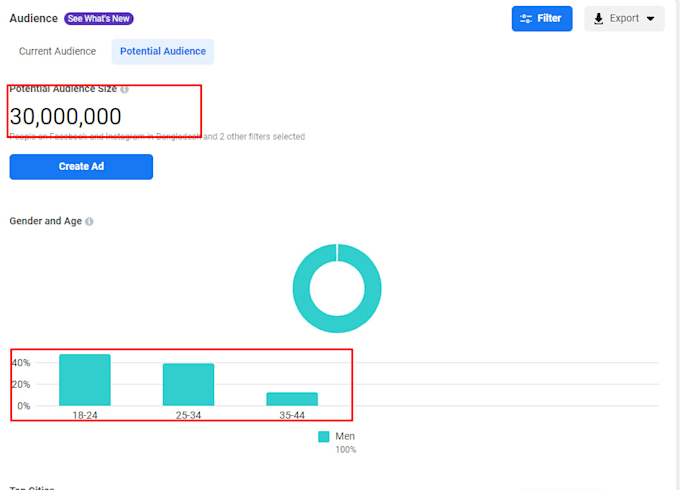Click the Men legend color swatch
680x490 pixels.
(324, 437)
